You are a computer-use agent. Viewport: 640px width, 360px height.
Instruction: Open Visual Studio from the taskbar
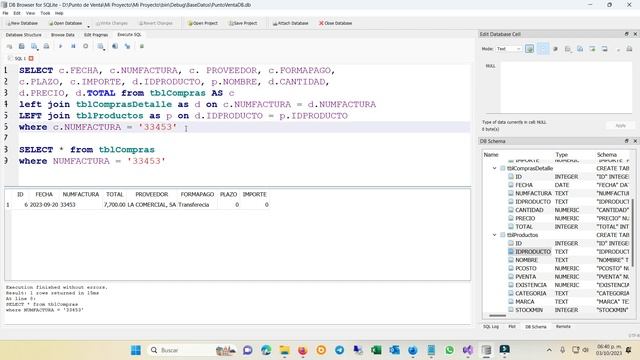coord(468,350)
